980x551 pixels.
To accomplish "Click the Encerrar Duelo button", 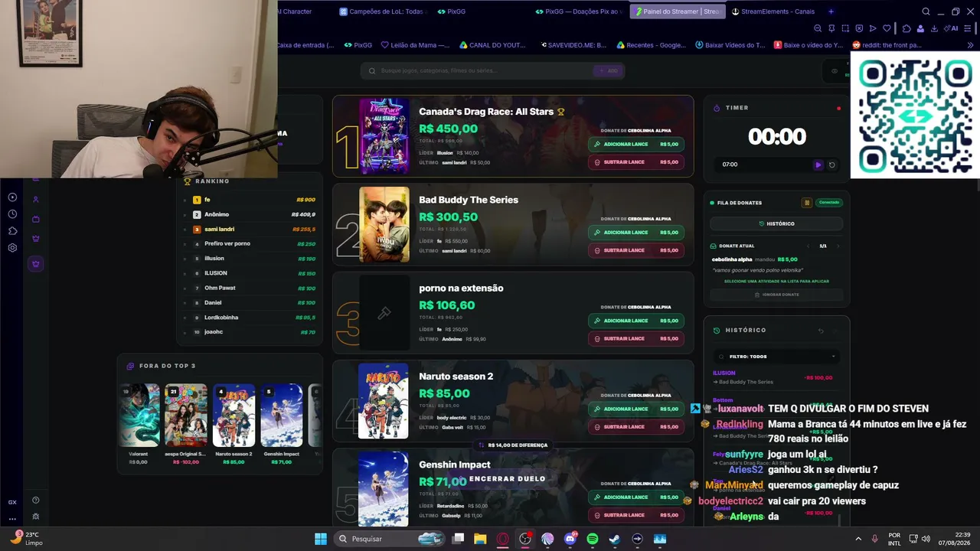I will (x=508, y=479).
